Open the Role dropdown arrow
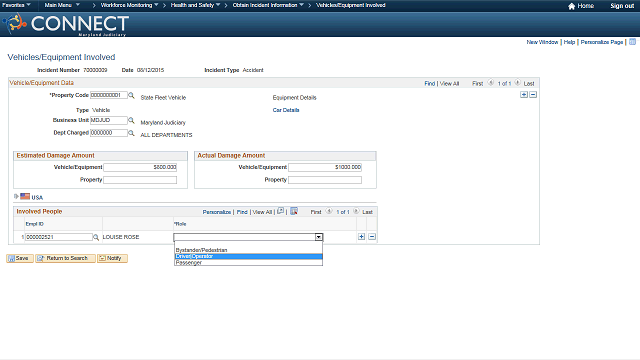The width and height of the screenshot is (640, 360). (x=318, y=237)
